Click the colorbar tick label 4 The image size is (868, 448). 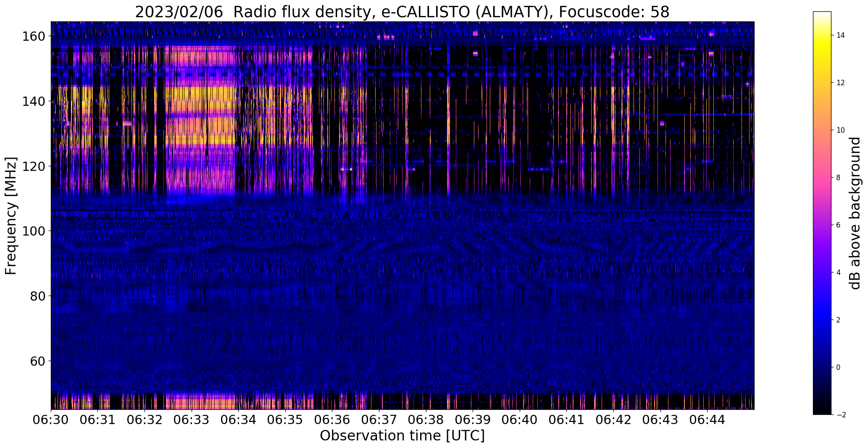pyautogui.click(x=839, y=272)
